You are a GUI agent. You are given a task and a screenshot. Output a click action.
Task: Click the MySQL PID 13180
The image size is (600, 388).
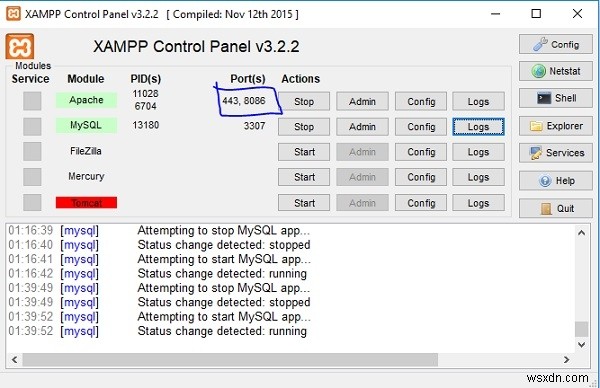coord(145,125)
